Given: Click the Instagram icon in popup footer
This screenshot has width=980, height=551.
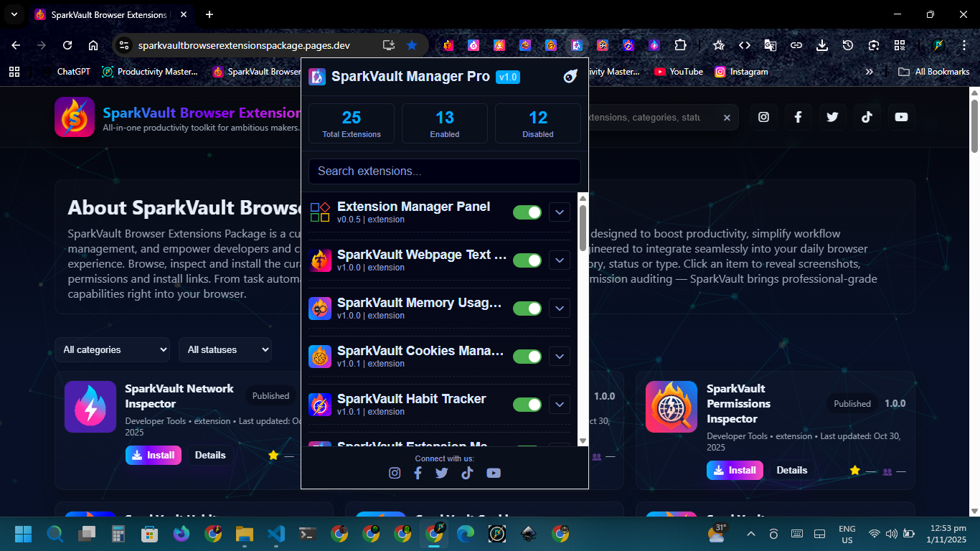Looking at the screenshot, I should (x=395, y=473).
